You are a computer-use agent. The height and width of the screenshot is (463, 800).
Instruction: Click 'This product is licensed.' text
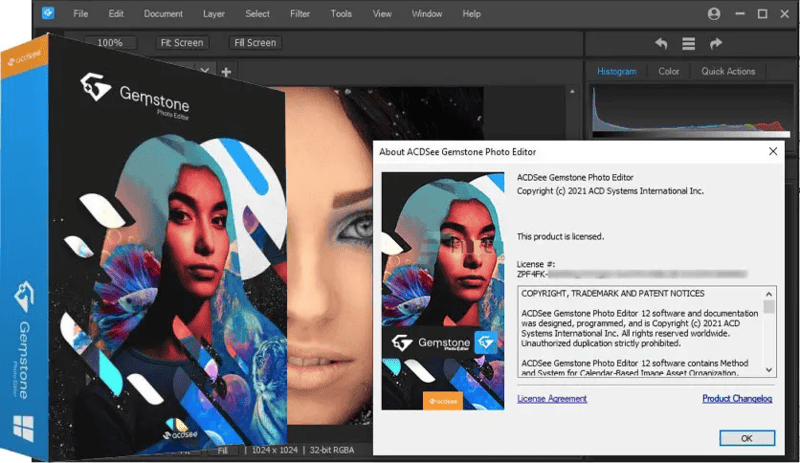(x=560, y=236)
